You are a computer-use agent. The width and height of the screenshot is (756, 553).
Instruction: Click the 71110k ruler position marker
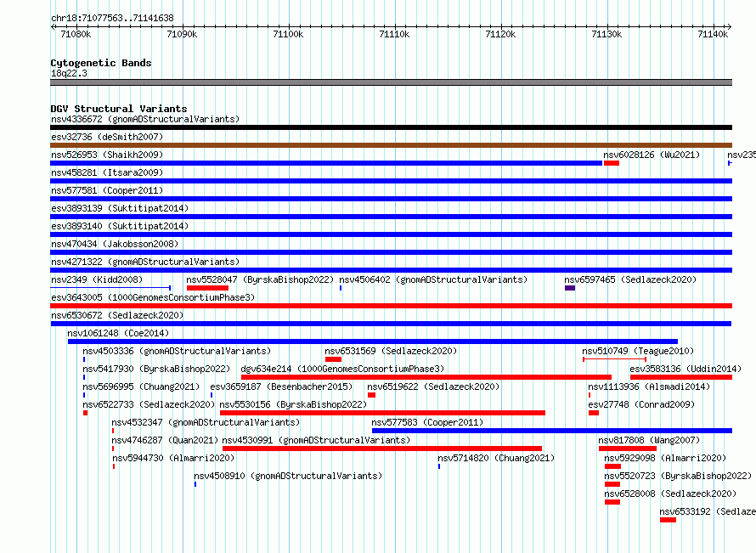coord(394,34)
